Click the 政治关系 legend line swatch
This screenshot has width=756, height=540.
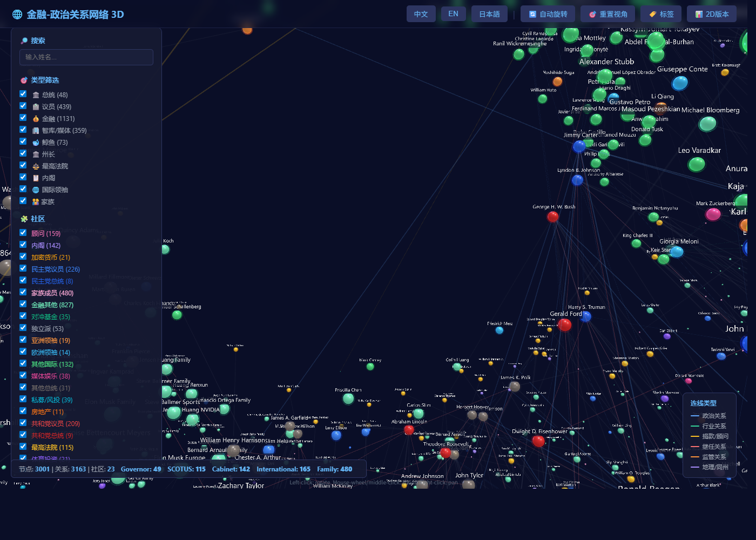click(695, 416)
